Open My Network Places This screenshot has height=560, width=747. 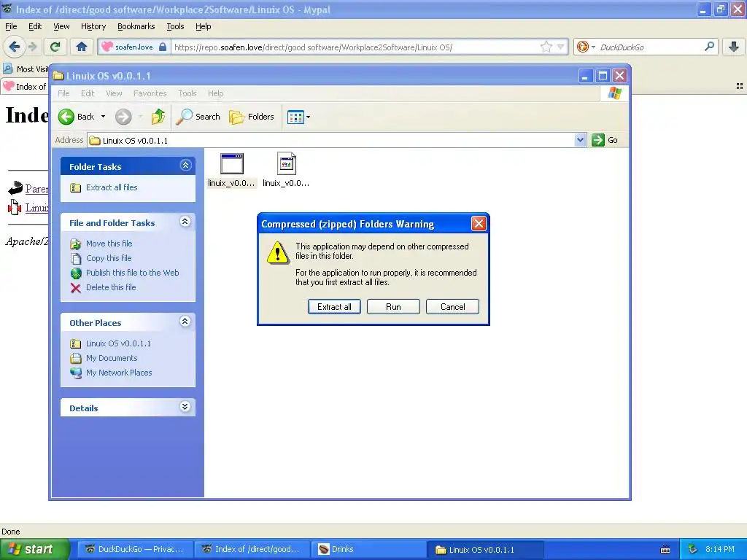click(x=119, y=373)
